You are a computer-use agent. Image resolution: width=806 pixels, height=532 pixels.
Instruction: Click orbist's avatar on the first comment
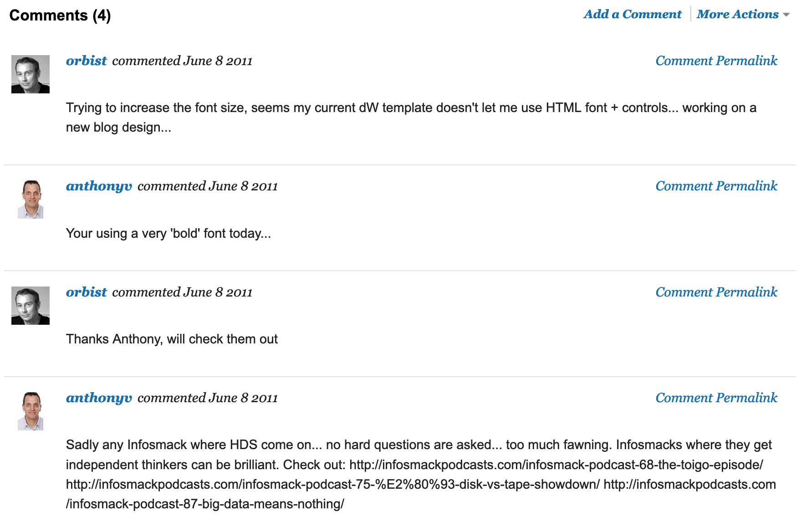coord(31,74)
